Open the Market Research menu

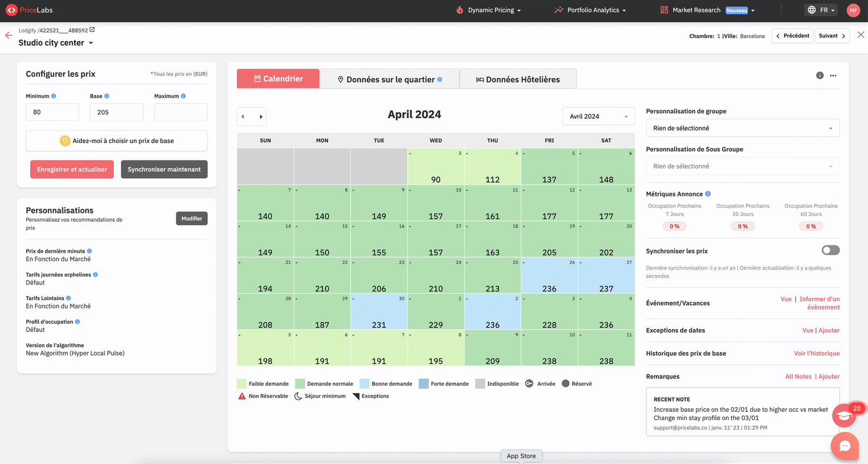(707, 10)
